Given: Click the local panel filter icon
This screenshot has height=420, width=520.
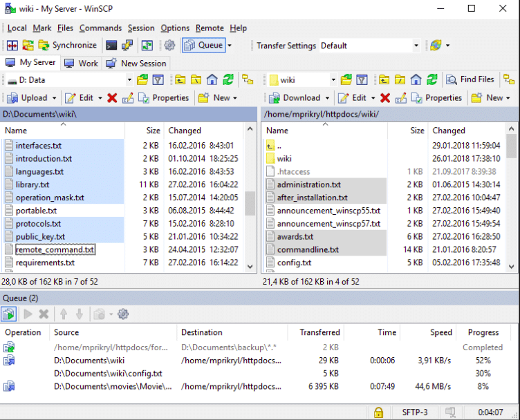Looking at the screenshot, I should pos(158,80).
